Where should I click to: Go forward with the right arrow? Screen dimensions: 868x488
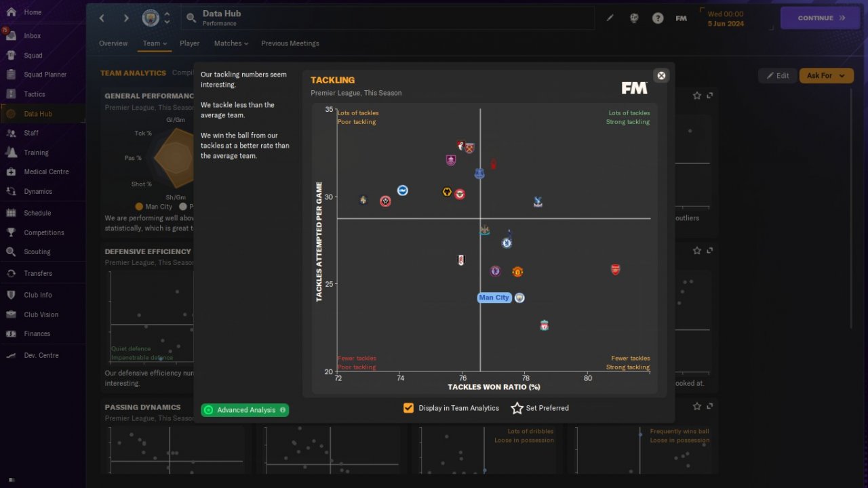(125, 18)
